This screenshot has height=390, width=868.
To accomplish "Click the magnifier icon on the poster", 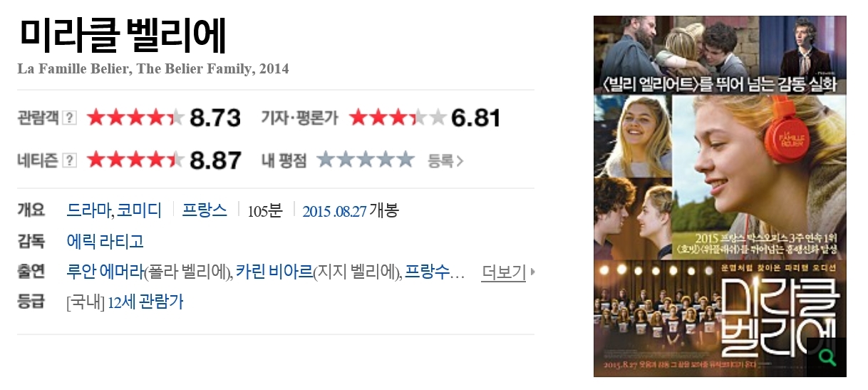I will 827,358.
